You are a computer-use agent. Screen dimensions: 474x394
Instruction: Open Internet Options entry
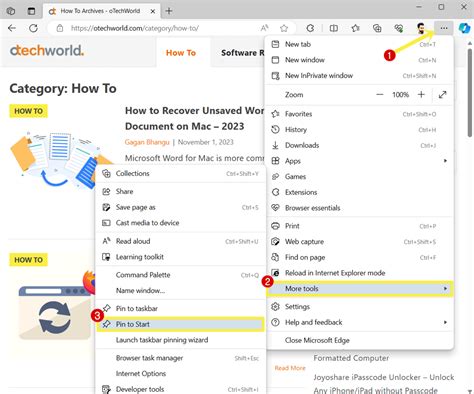[x=180, y=374]
